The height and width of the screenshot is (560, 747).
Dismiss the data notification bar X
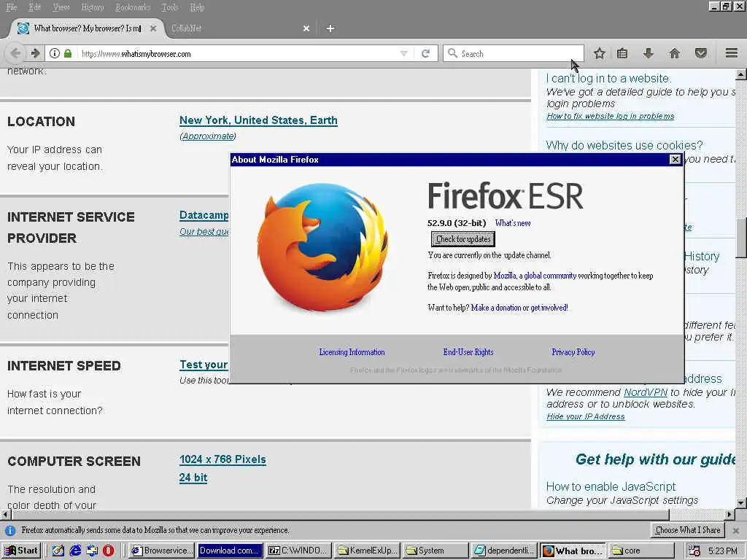click(x=736, y=530)
